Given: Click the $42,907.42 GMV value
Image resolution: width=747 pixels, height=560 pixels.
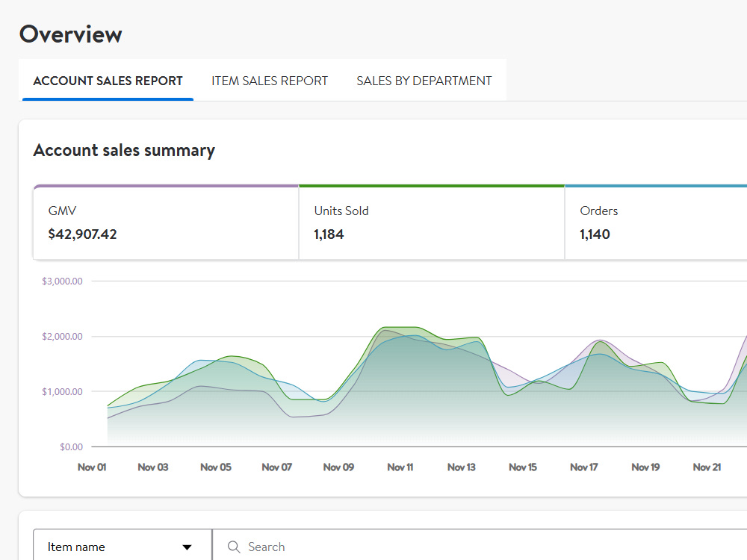Looking at the screenshot, I should coord(82,234).
